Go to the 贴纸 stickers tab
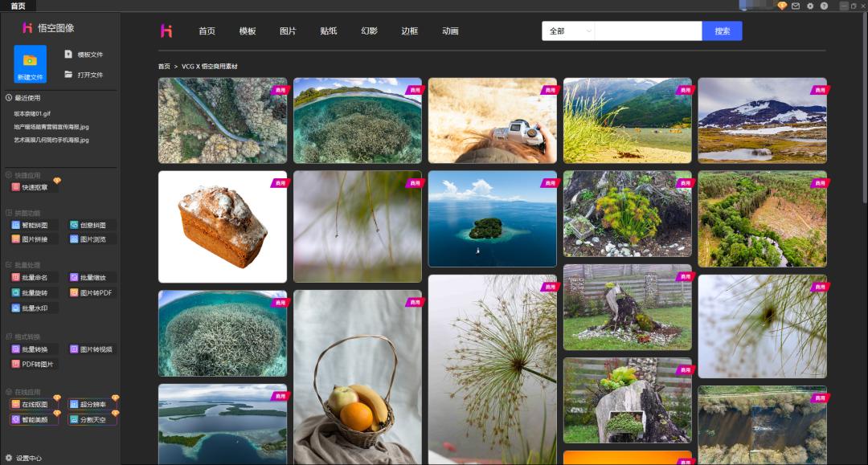 pyautogui.click(x=328, y=31)
